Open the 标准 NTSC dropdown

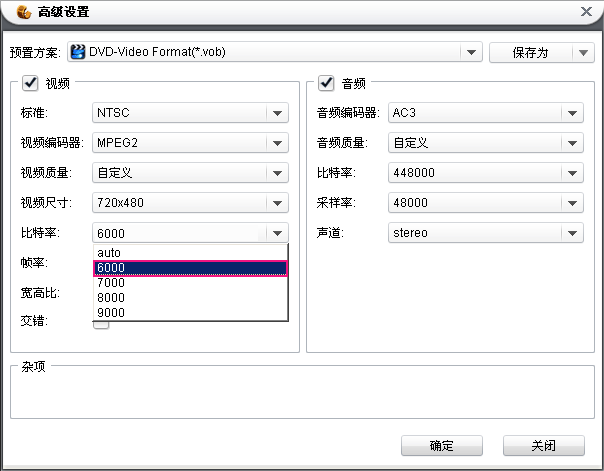(x=277, y=113)
